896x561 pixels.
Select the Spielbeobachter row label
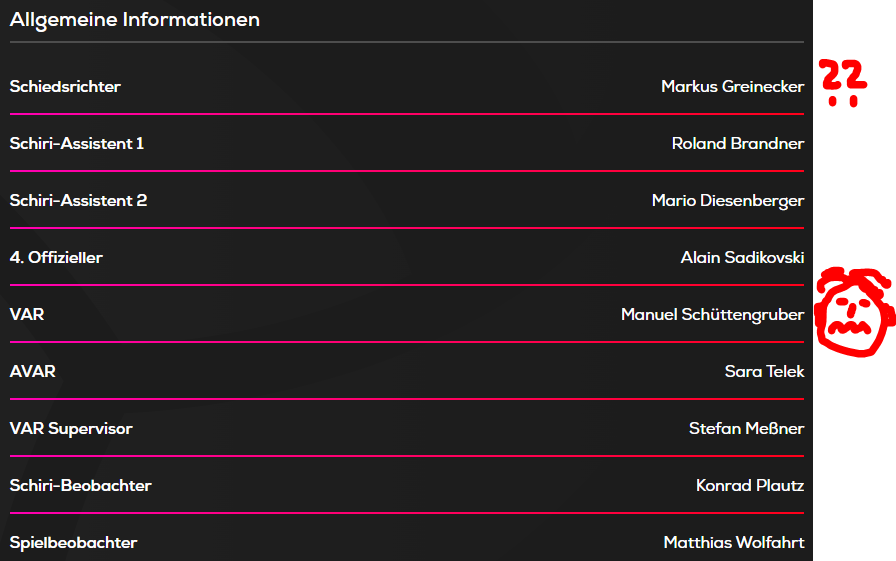tap(73, 543)
